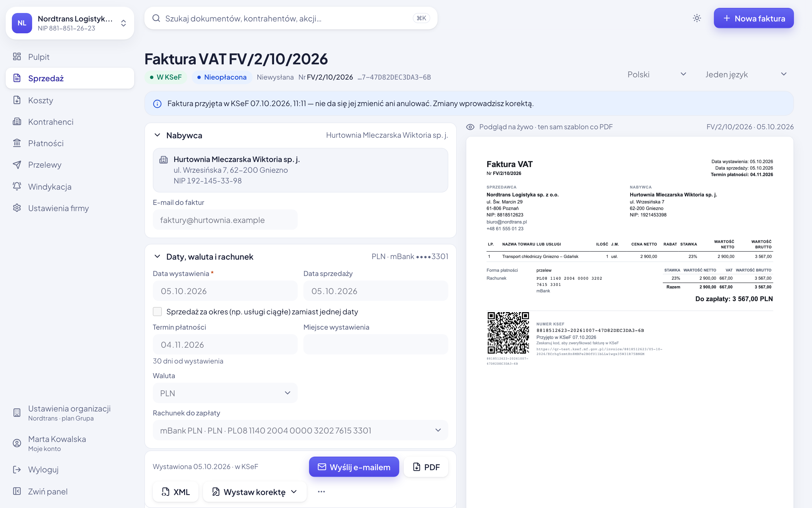The width and height of the screenshot is (812, 508).
Task: Create a new invoice with Nowa faktura
Action: [x=754, y=18]
